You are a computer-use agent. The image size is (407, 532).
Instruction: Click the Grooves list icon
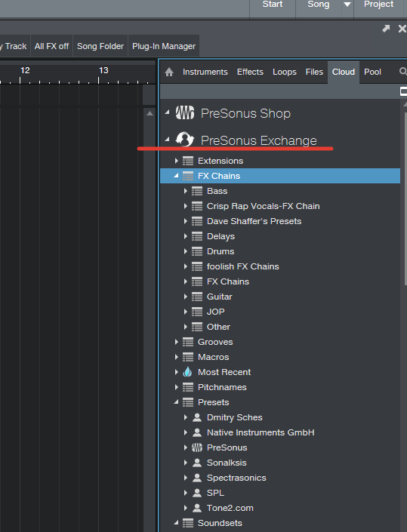pos(188,342)
